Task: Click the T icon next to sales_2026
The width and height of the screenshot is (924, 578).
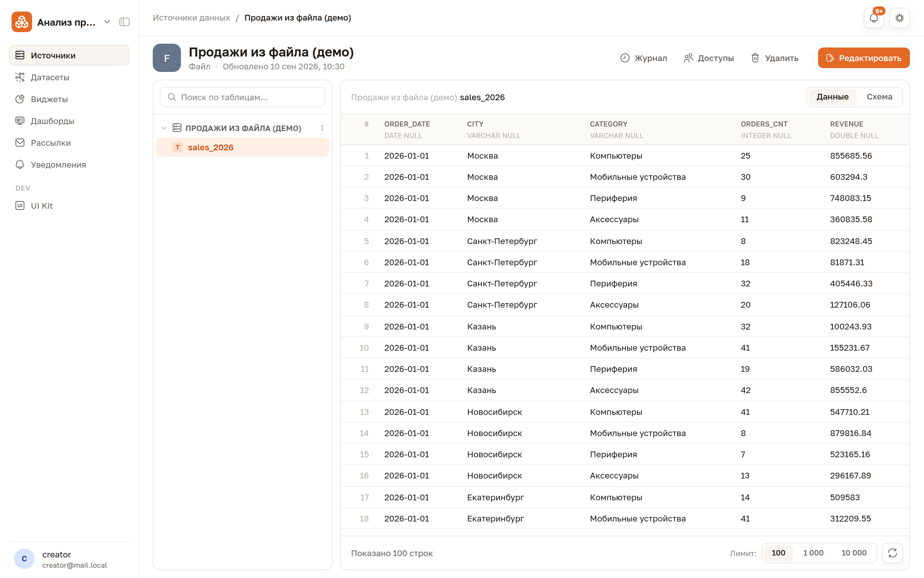Action: pos(177,147)
